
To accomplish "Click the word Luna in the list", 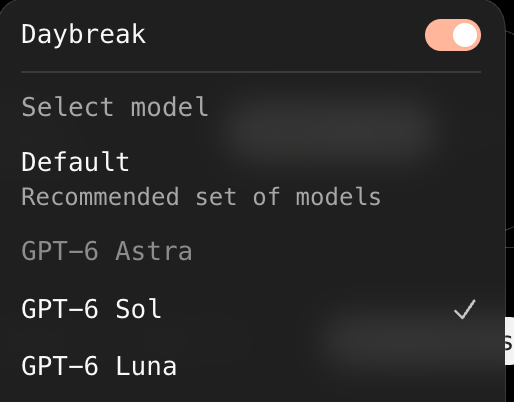I will point(146,366).
